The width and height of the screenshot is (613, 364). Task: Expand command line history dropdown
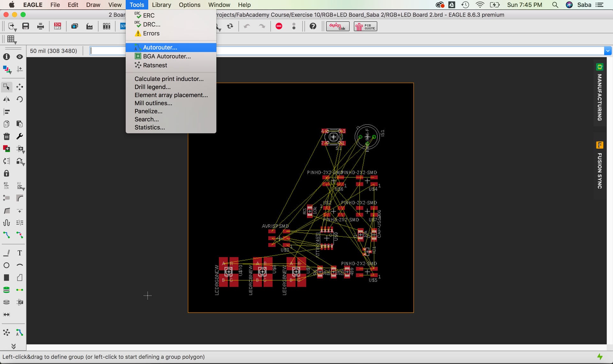pos(608,51)
